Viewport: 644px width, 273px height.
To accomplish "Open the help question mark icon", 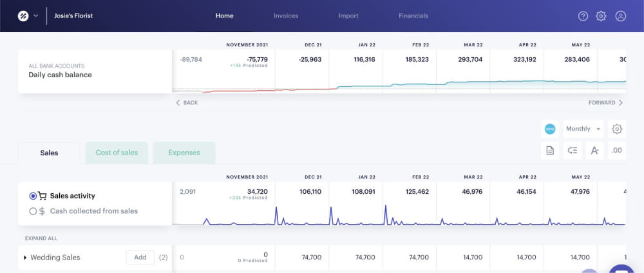I will (583, 16).
